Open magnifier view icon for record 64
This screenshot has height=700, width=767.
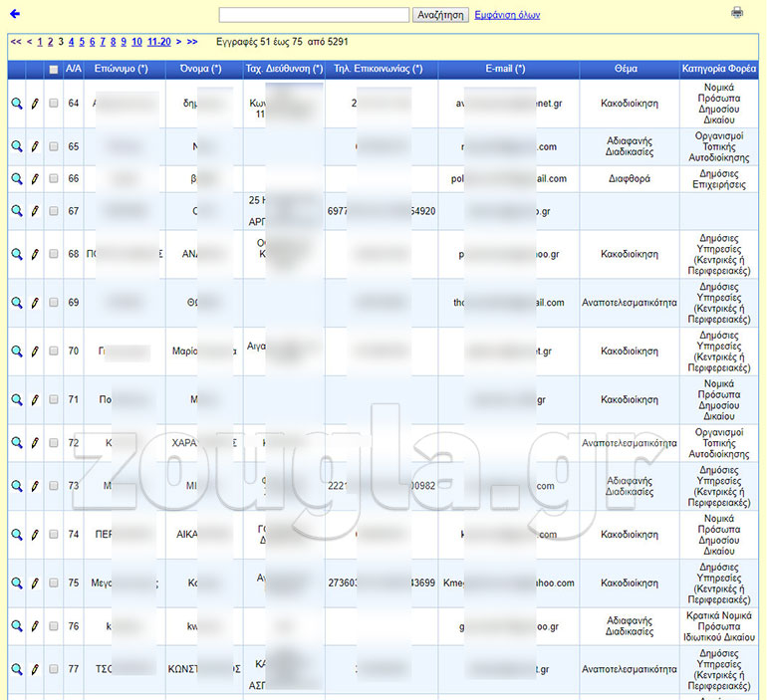click(17, 104)
